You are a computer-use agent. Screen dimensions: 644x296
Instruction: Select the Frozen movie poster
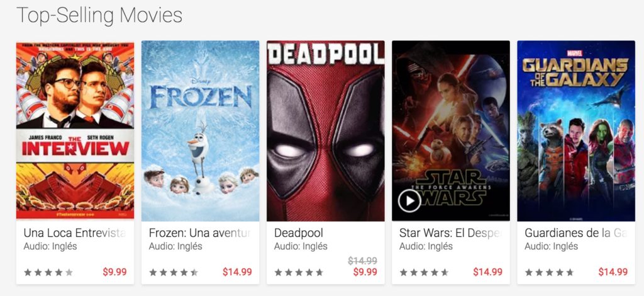click(x=200, y=131)
